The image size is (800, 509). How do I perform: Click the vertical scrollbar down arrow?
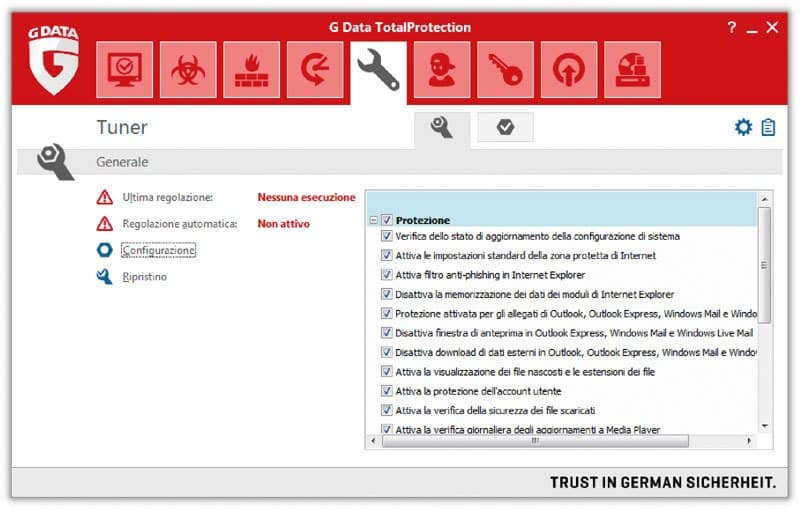pyautogui.click(x=764, y=425)
